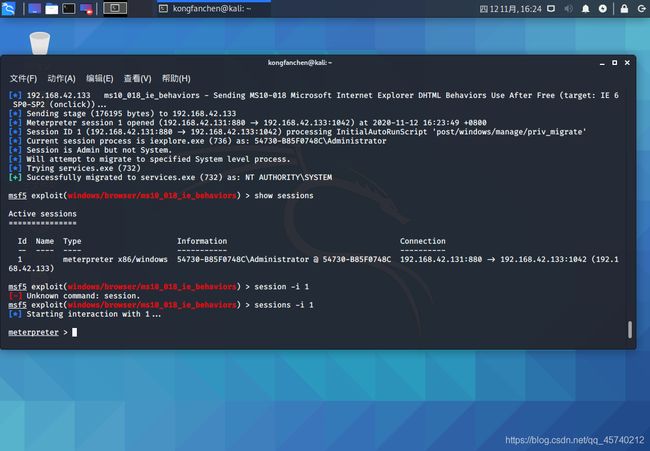Screen dimensions: 650x451
Task: Click the 'show sessions' command text
Action: click(284, 196)
